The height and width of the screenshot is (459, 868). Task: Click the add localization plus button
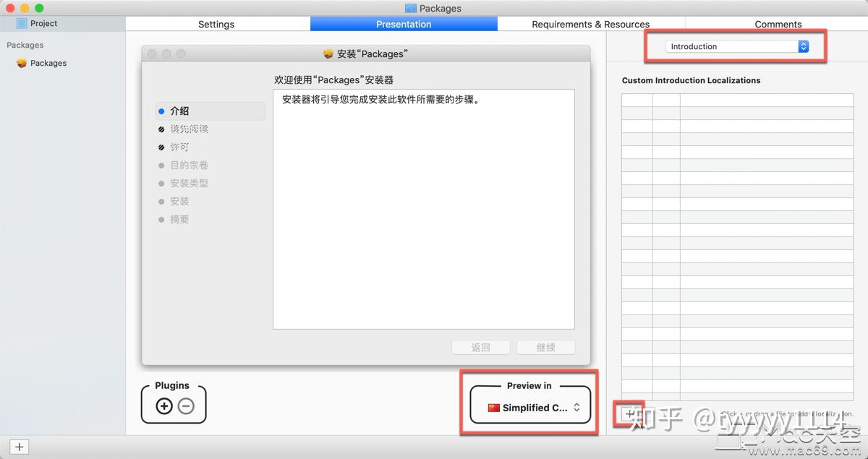629,413
